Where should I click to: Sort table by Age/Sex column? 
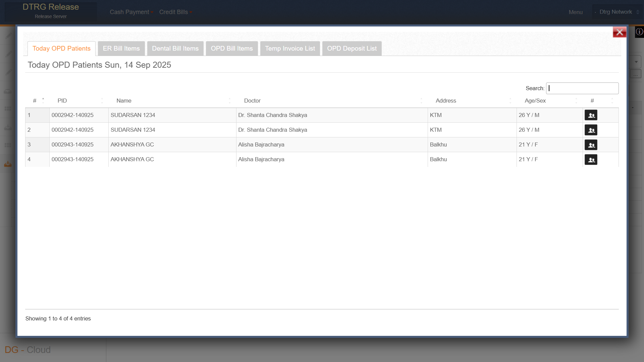(x=549, y=101)
